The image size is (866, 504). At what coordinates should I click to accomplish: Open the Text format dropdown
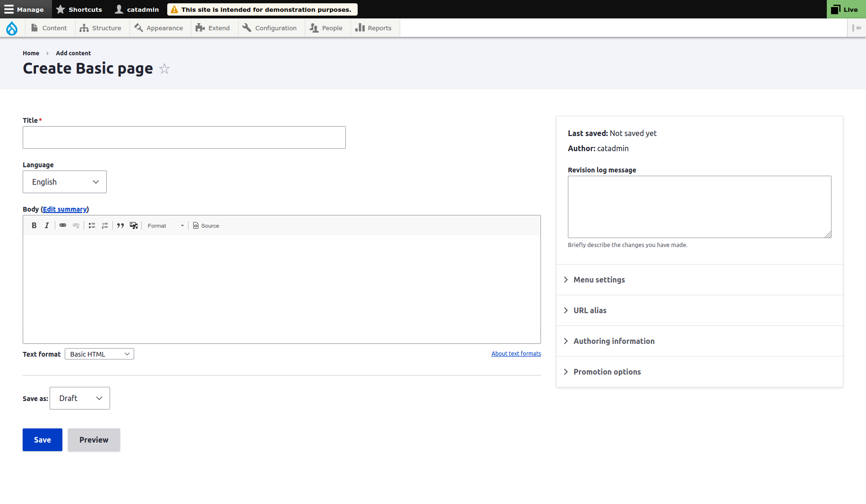[x=99, y=354]
